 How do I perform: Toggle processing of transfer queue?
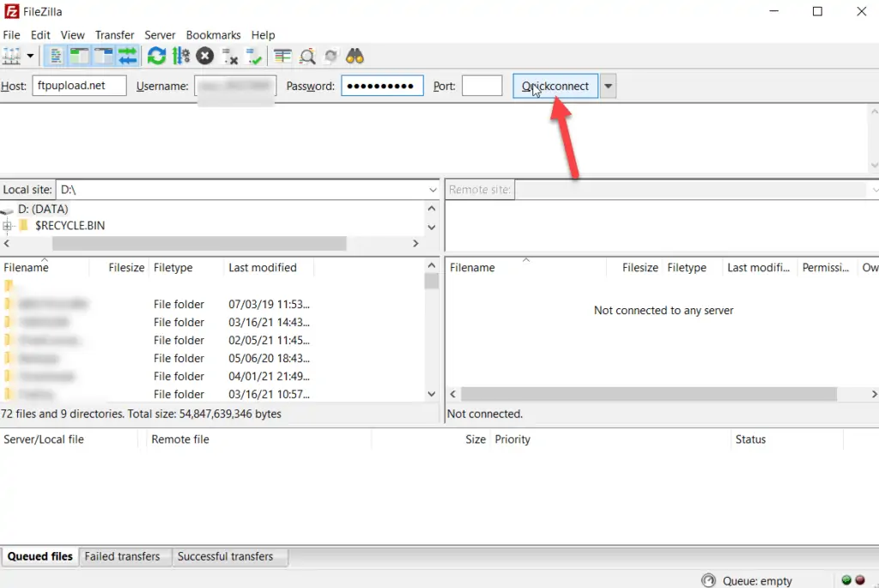tap(181, 56)
